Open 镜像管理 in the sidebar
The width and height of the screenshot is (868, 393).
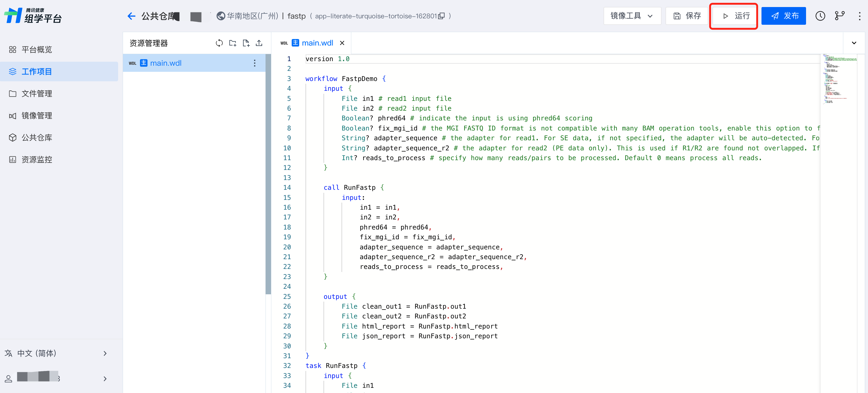(37, 116)
